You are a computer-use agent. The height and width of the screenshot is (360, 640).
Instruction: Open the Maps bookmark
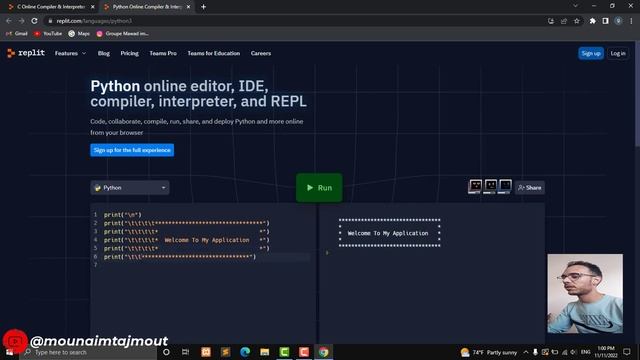(x=79, y=34)
